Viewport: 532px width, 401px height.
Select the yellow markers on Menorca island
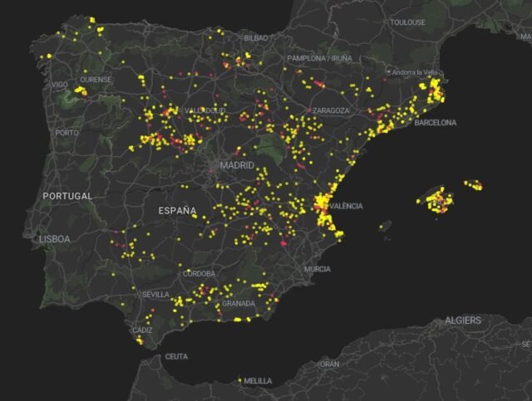(x=473, y=184)
